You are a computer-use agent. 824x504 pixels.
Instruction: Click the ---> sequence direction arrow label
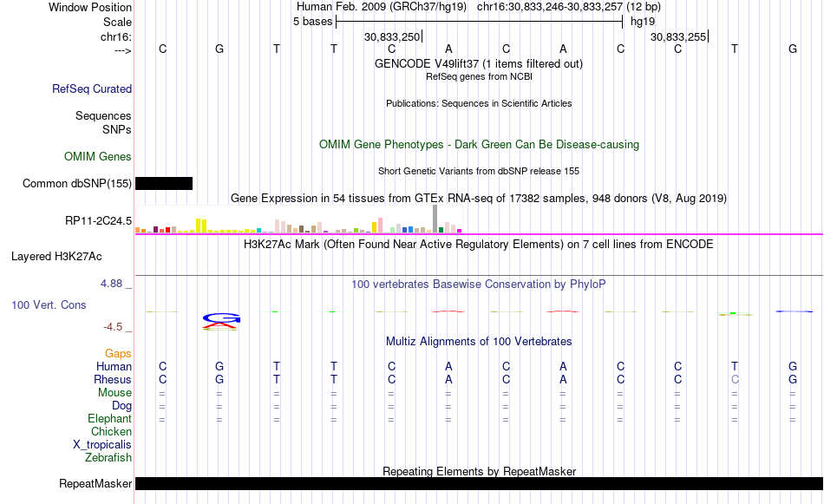pos(123,50)
